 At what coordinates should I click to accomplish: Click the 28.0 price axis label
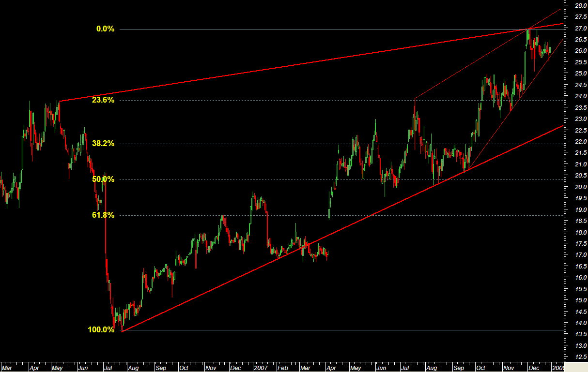point(581,6)
